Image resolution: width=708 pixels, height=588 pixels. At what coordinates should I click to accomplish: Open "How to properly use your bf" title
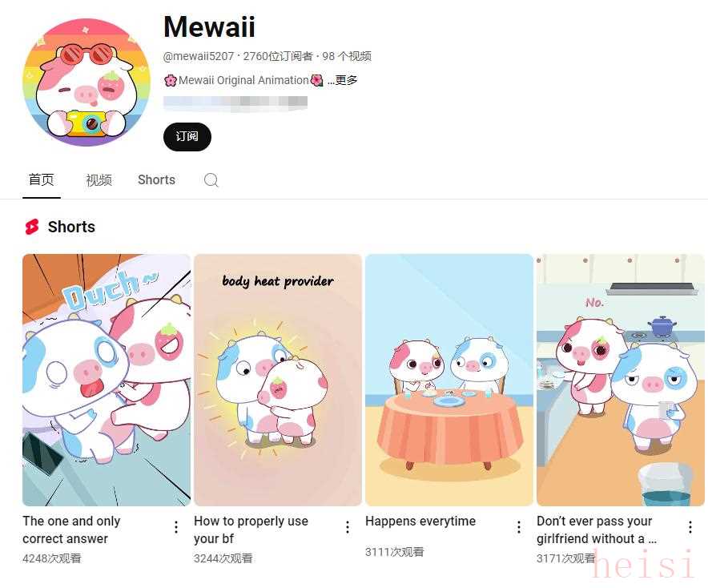tap(251, 530)
